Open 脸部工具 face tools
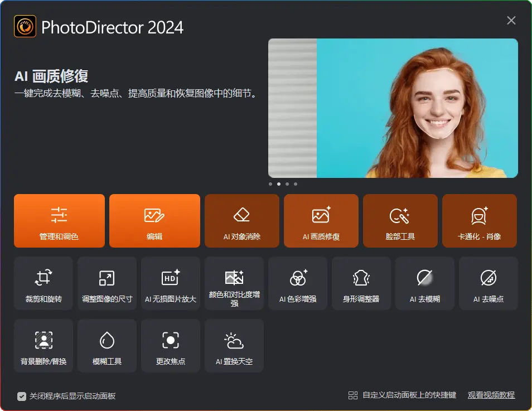 coord(400,221)
